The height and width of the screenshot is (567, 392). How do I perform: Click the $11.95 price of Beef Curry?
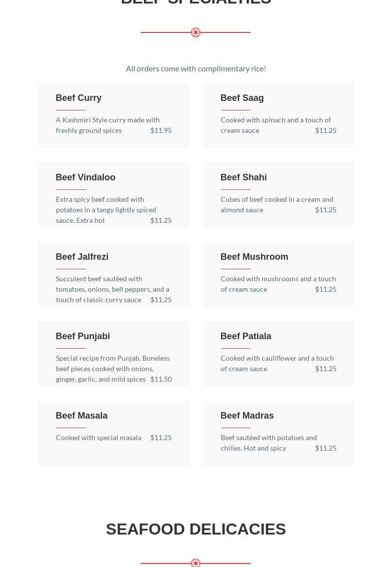pyautogui.click(x=161, y=130)
